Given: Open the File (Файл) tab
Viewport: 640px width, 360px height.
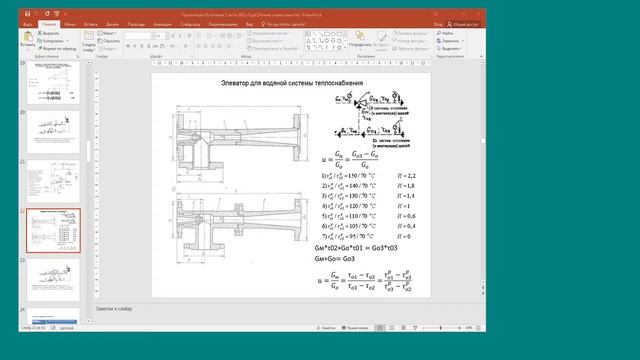Looking at the screenshot, I should 28,24.
